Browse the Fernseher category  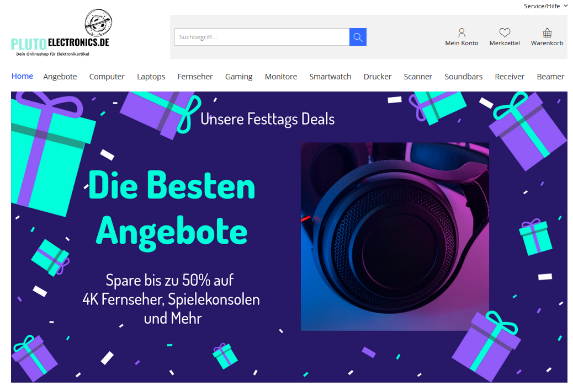click(x=195, y=77)
